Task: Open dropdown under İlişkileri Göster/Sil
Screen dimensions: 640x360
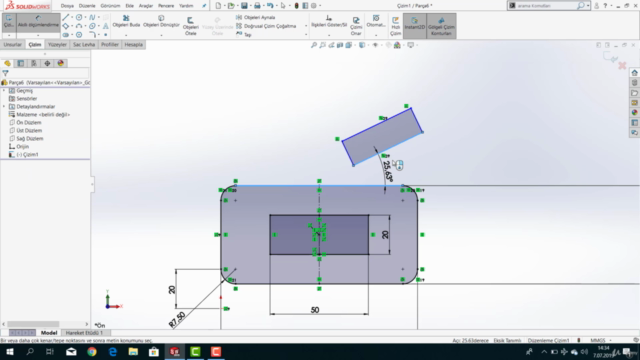Action: click(329, 35)
